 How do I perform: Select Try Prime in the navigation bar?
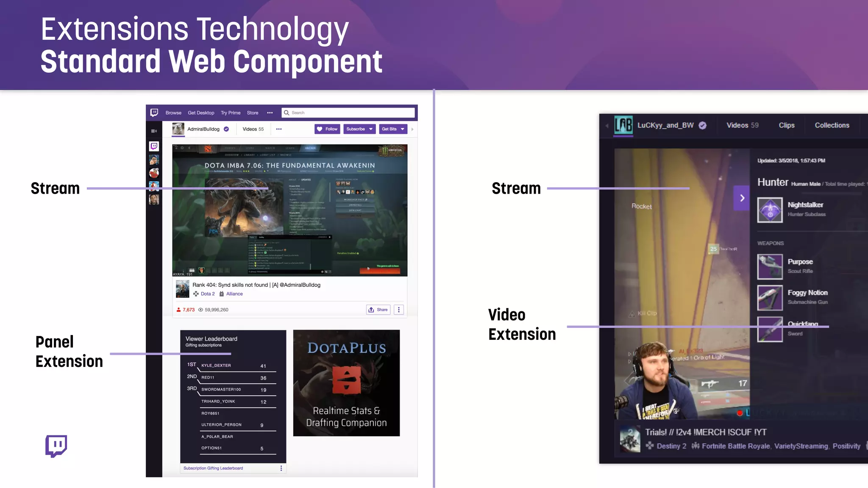click(231, 113)
